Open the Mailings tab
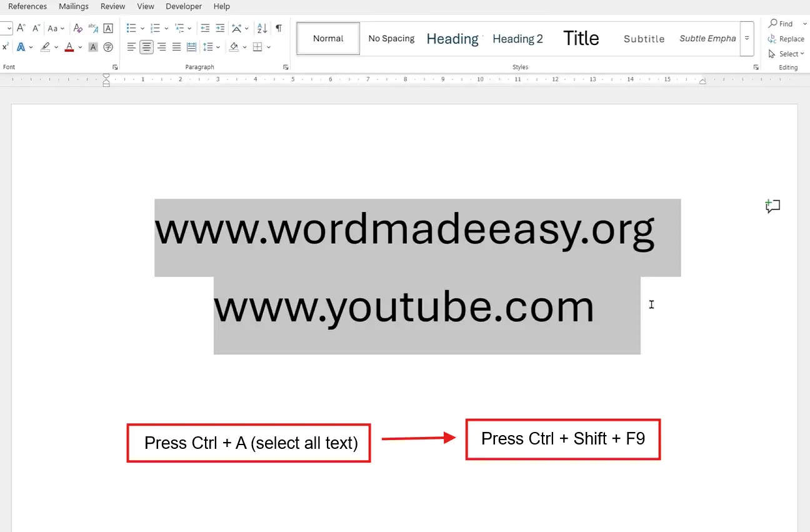810x532 pixels. click(x=74, y=6)
